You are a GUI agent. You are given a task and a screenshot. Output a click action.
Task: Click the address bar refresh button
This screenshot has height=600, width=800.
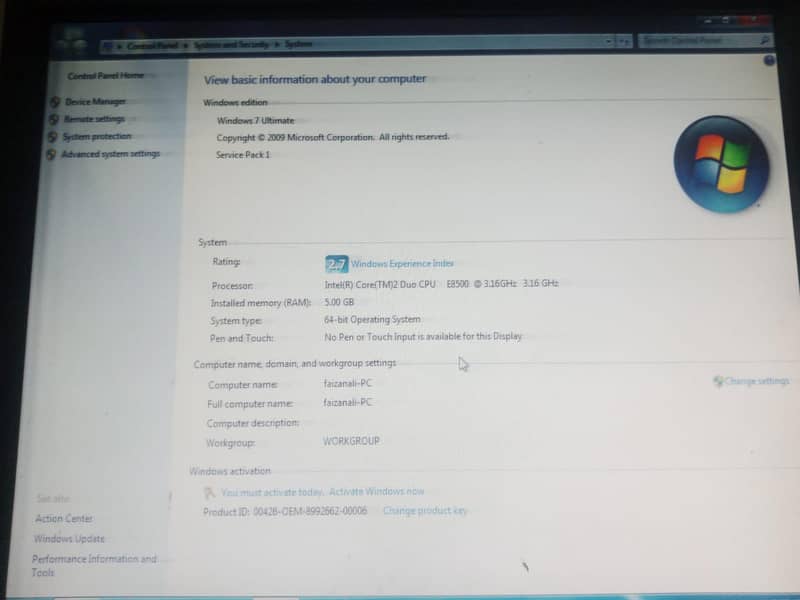click(624, 41)
